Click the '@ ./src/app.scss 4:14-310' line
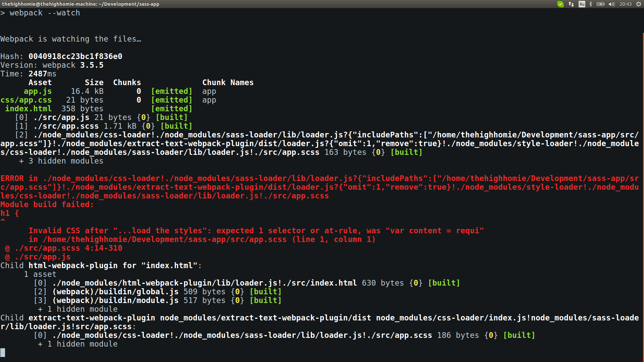 tap(64, 248)
